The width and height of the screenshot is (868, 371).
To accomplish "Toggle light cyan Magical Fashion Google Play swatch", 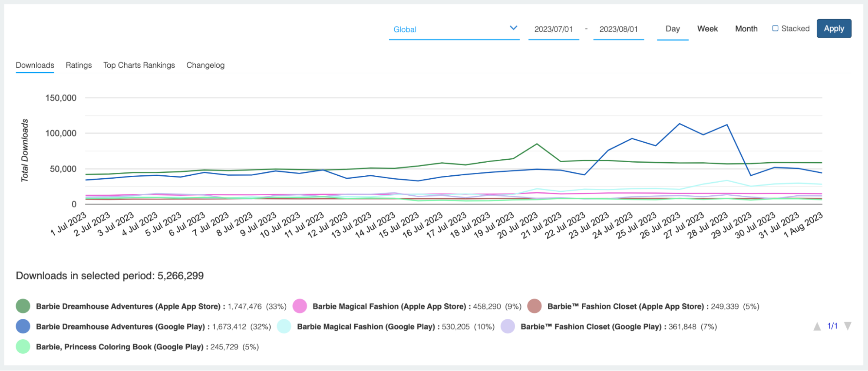I will (284, 326).
